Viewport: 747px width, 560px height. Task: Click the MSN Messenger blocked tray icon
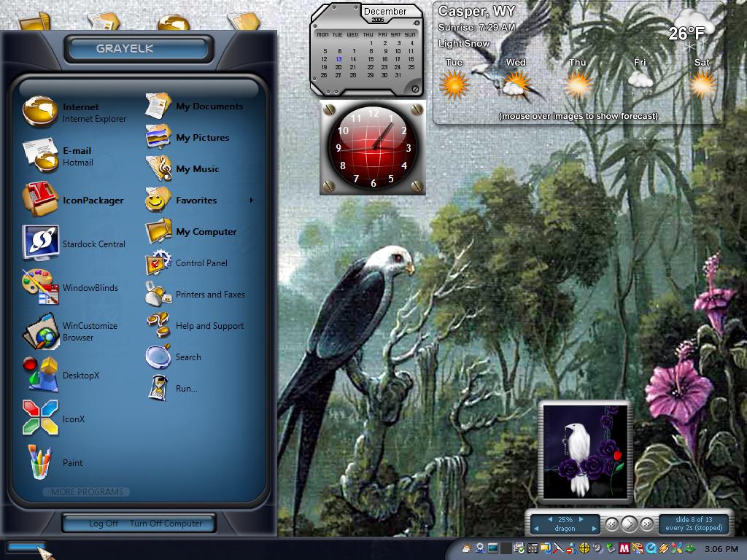coord(570,548)
